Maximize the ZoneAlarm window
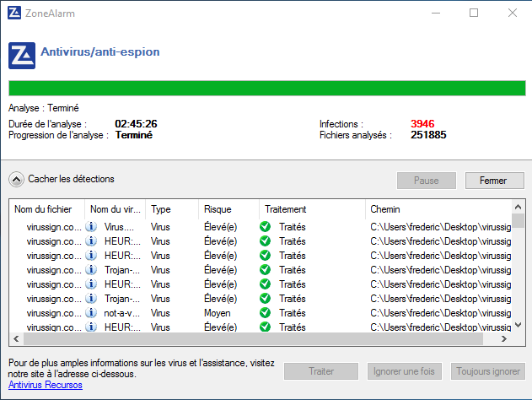 point(474,13)
